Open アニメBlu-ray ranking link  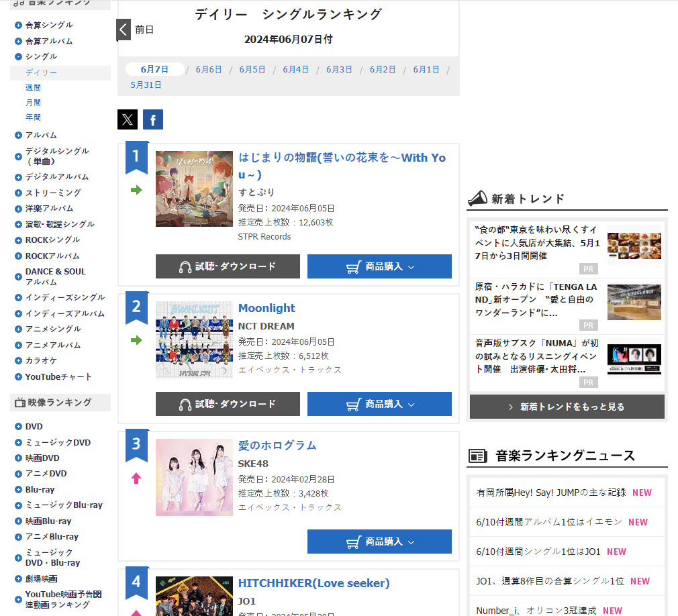point(52,537)
